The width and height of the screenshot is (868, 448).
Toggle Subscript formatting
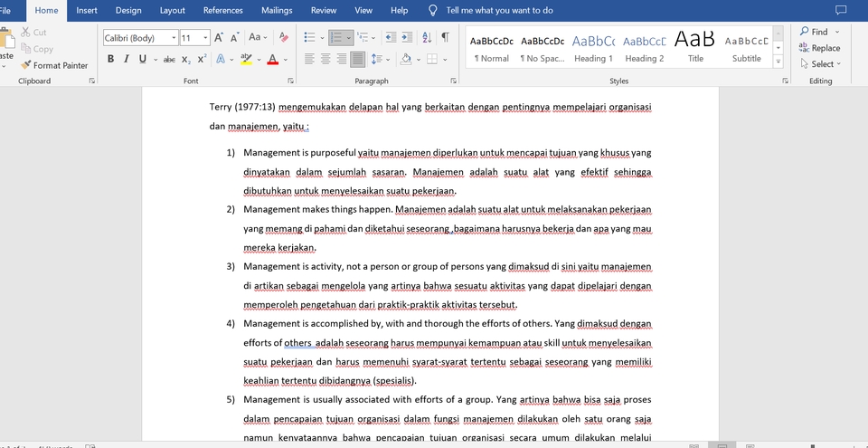(186, 60)
